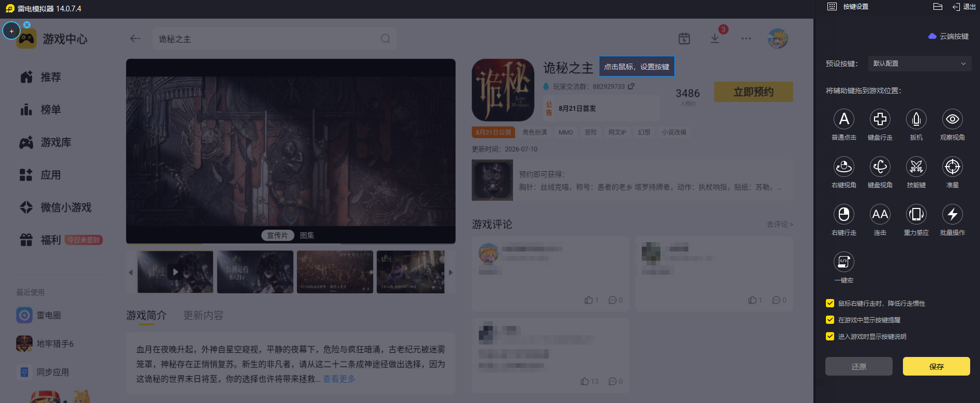This screenshot has width=980, height=403.
Task: Open the 8月21日首发 announcement
Action: pos(601,109)
